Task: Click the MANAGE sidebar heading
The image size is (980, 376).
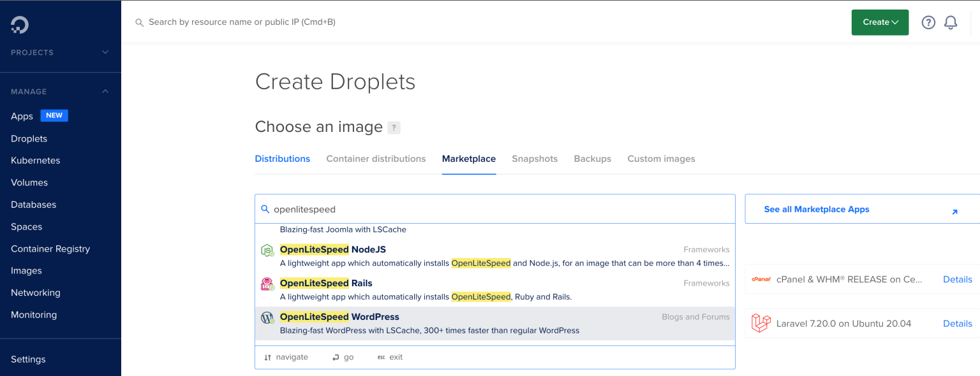Action: click(x=29, y=91)
